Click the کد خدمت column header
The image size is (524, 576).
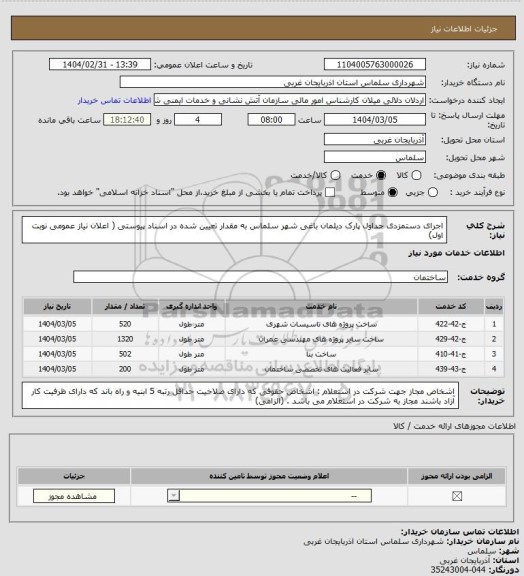451,306
